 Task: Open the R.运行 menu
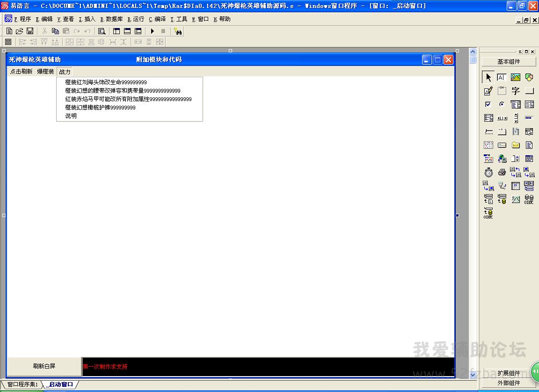(x=136, y=19)
